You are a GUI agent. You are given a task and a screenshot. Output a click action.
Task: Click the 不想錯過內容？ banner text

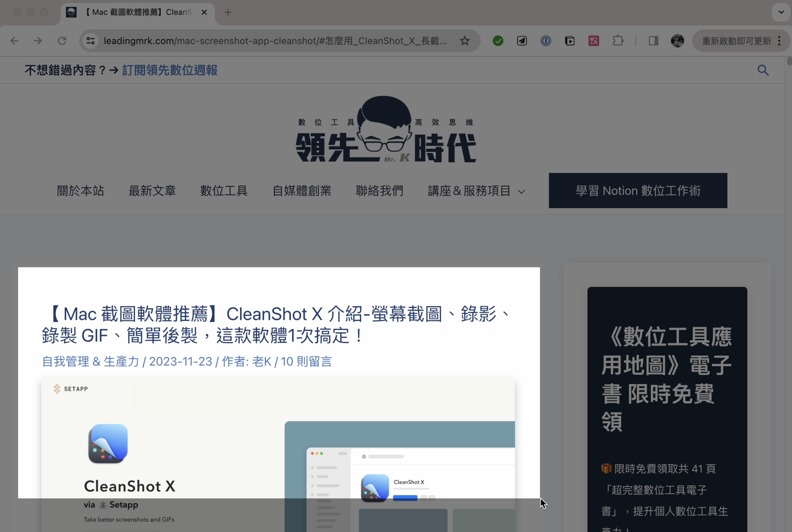click(x=66, y=70)
